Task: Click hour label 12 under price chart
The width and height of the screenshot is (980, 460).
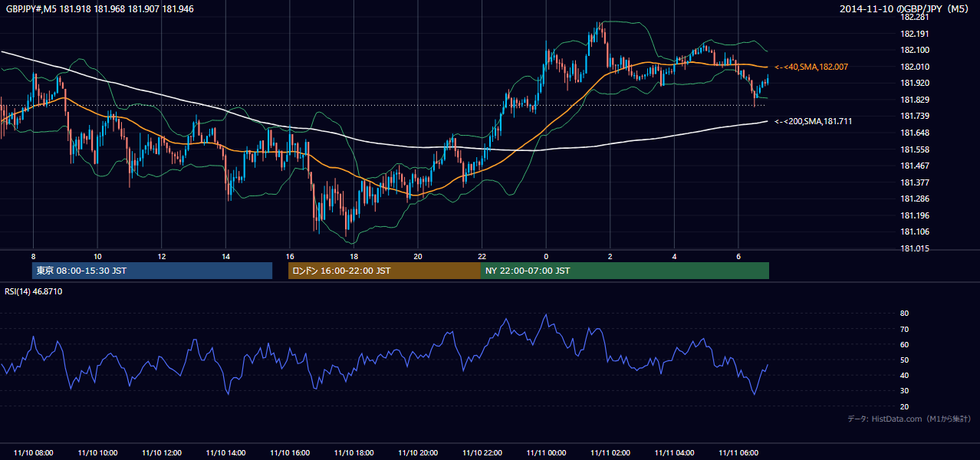Action: click(x=162, y=256)
